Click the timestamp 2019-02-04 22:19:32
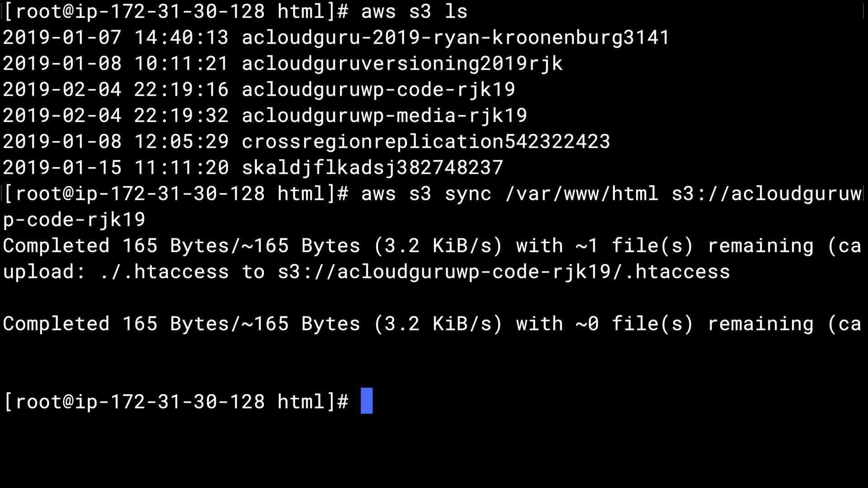Image resolution: width=868 pixels, height=488 pixels. click(x=116, y=116)
